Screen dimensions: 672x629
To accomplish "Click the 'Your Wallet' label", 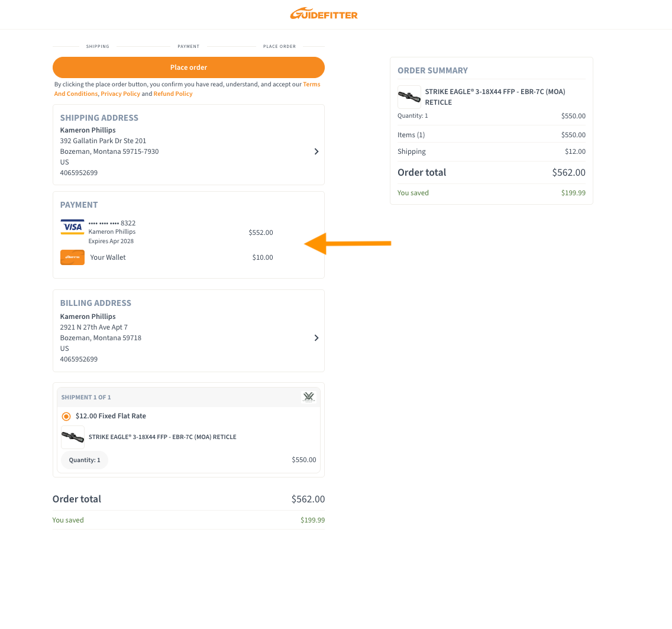I will [x=108, y=257].
